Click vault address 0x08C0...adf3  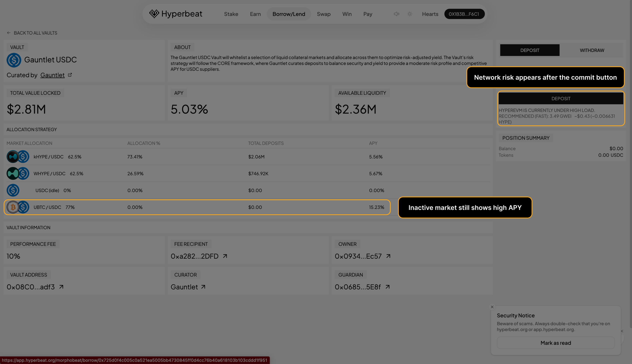(x=31, y=287)
